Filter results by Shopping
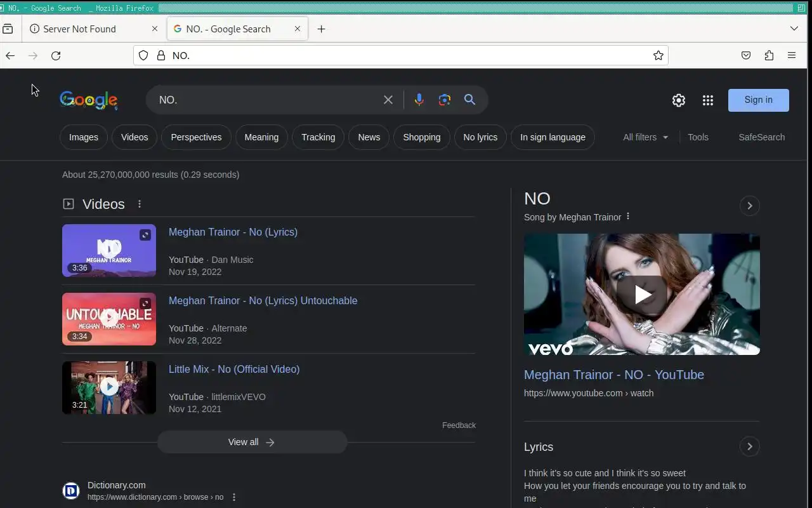This screenshot has height=508, width=812. (421, 137)
